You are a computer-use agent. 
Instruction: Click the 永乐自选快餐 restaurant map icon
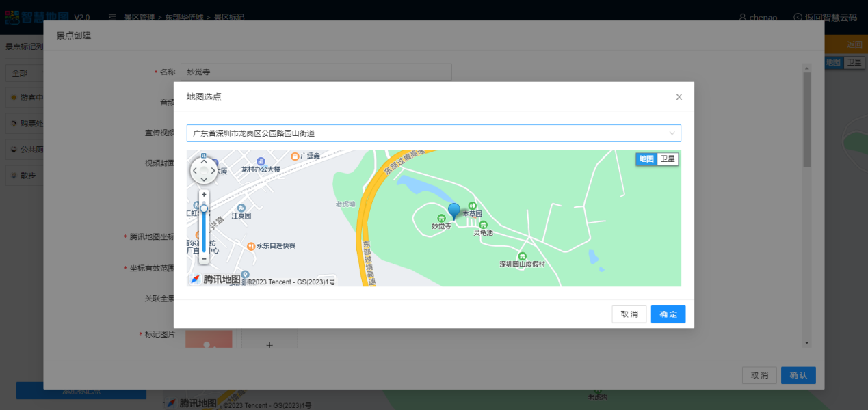[251, 245]
